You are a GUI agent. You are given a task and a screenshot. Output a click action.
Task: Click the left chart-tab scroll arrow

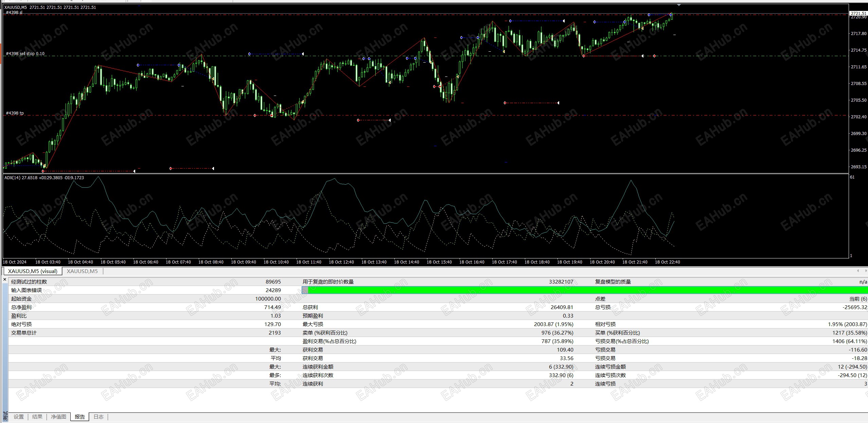pos(858,271)
